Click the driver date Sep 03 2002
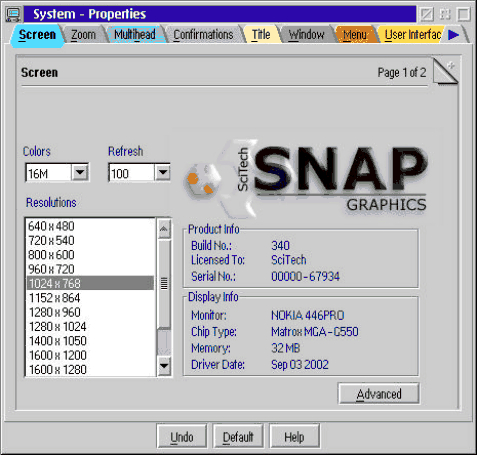The width and height of the screenshot is (477, 455). click(300, 364)
